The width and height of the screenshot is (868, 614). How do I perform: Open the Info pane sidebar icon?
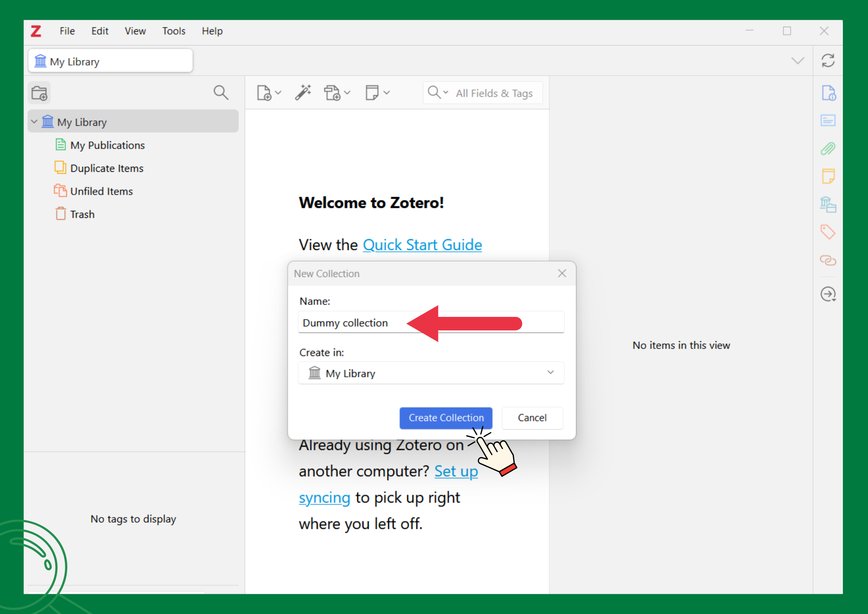click(x=828, y=93)
